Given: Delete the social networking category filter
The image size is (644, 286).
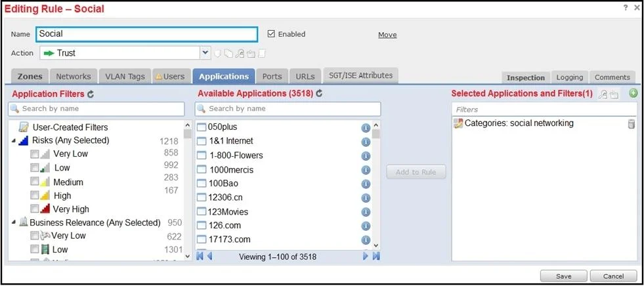Looking at the screenshot, I should [x=632, y=125].
